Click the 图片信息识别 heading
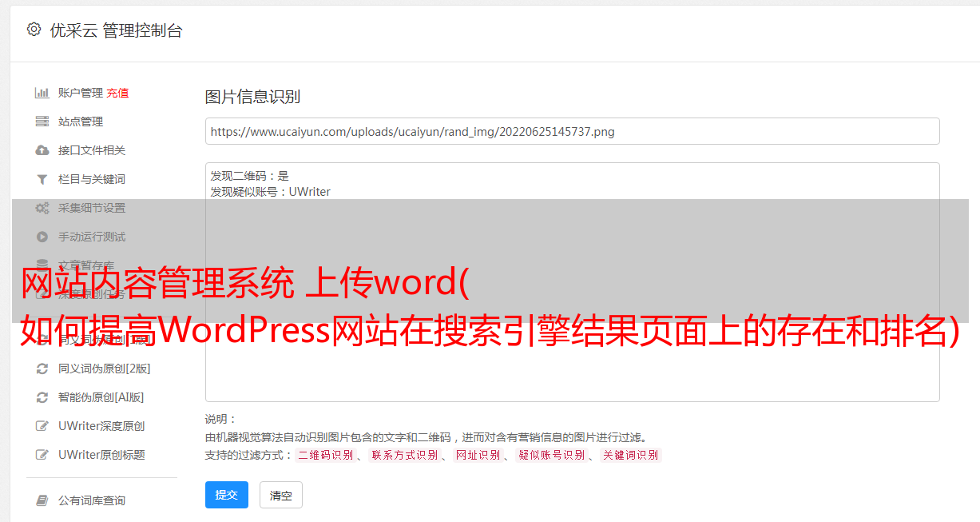Viewport: 980px width, 522px height. tap(252, 97)
